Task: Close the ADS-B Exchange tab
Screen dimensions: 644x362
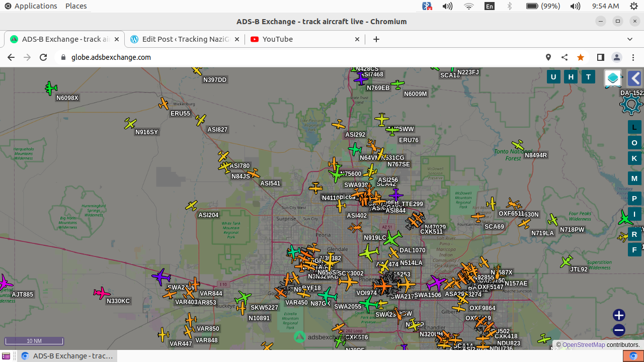Action: [117, 39]
